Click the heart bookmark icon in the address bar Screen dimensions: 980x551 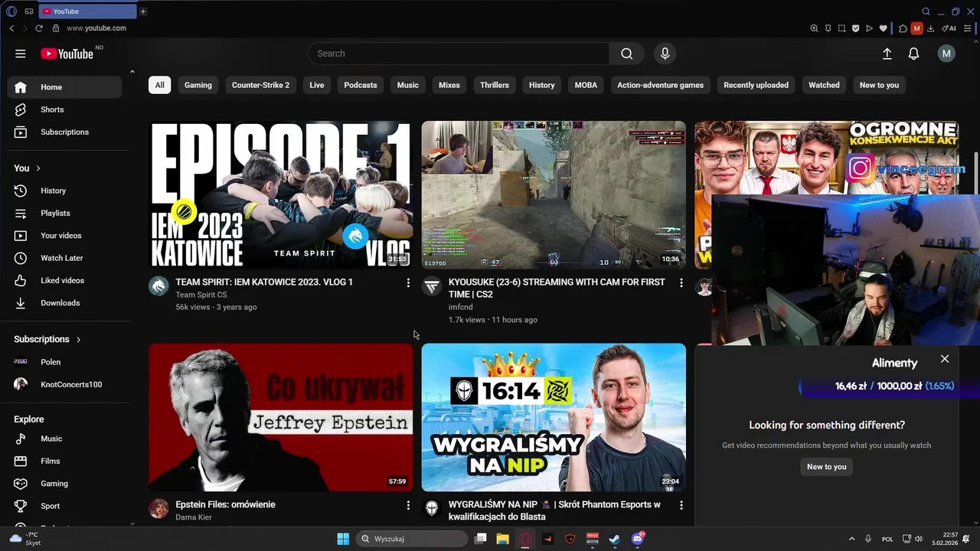pyautogui.click(x=883, y=28)
